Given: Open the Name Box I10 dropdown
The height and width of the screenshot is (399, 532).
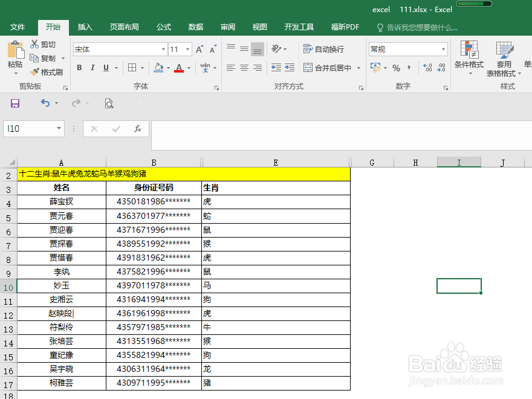Looking at the screenshot, I should (59, 128).
